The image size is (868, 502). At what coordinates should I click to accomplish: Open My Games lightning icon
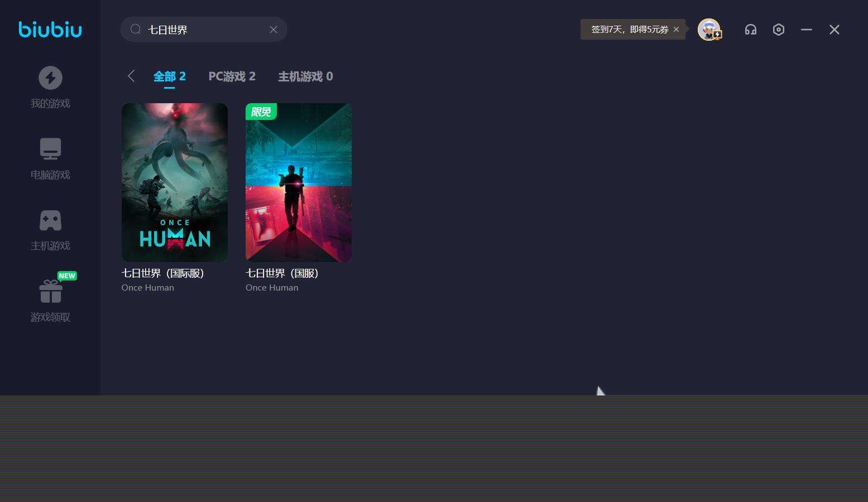(x=50, y=78)
